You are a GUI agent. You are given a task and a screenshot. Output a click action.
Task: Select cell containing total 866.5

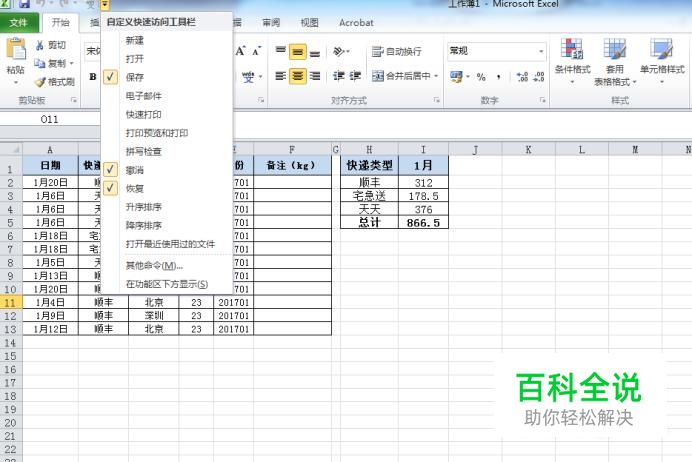pyautogui.click(x=423, y=223)
